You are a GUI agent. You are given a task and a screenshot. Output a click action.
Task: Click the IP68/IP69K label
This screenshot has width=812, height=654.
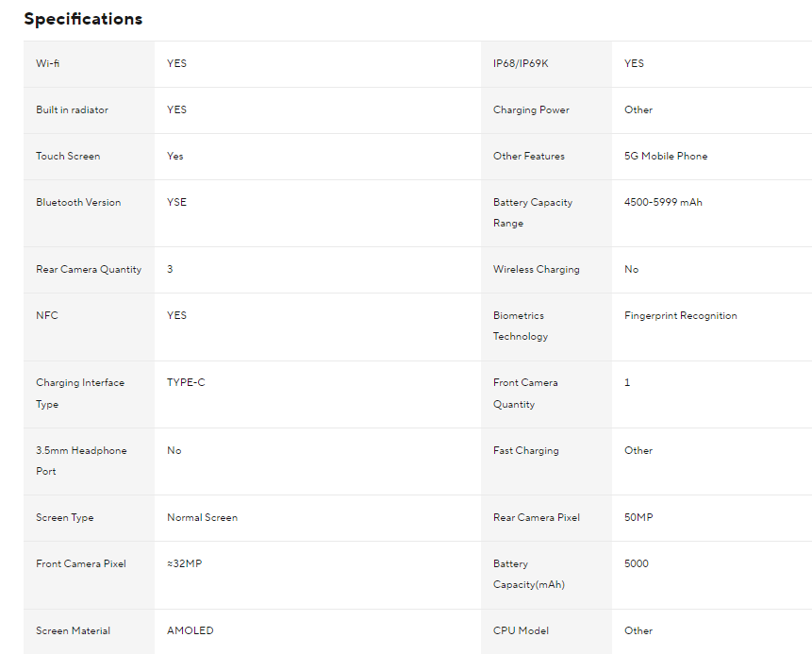tap(521, 63)
